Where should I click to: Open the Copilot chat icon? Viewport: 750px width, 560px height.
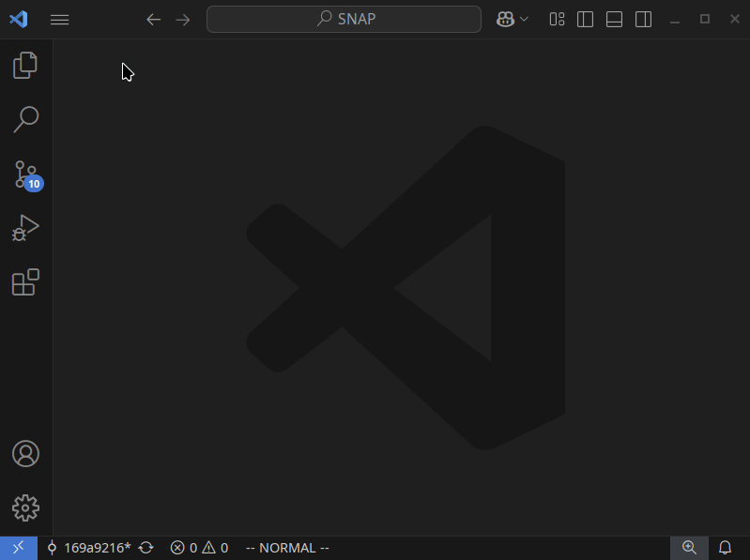(x=505, y=19)
